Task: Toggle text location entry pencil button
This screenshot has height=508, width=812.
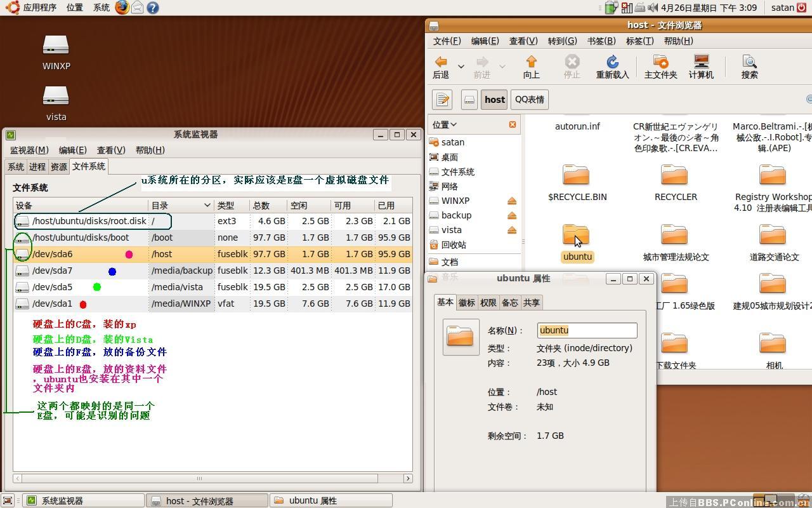Action: (442, 100)
